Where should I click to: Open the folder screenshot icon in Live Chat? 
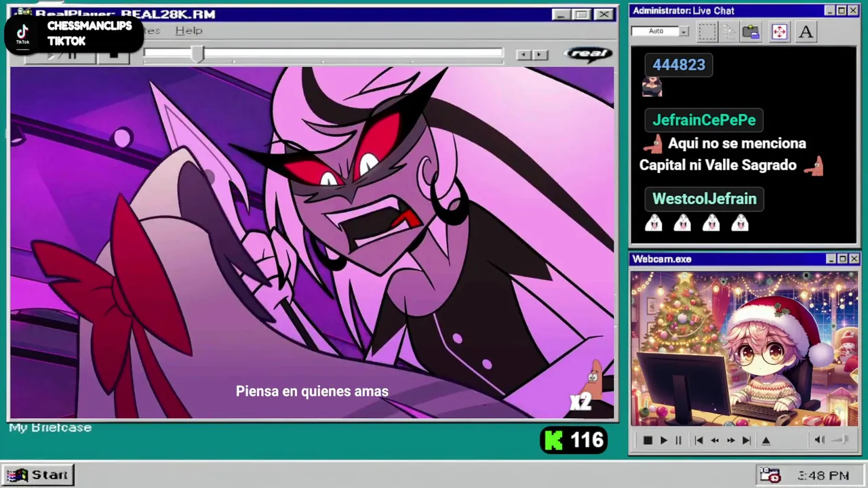tap(751, 32)
